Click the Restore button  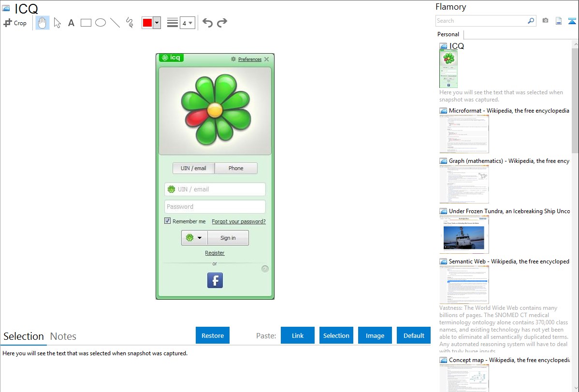213,335
